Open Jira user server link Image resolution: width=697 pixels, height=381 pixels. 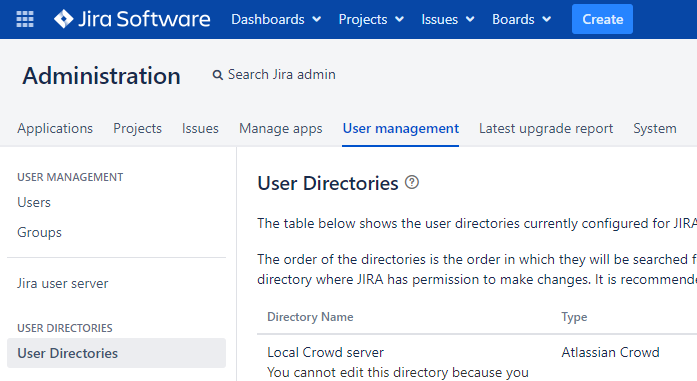(63, 283)
